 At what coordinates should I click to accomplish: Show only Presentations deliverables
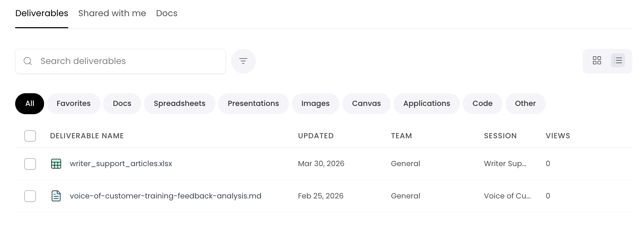pyautogui.click(x=253, y=104)
